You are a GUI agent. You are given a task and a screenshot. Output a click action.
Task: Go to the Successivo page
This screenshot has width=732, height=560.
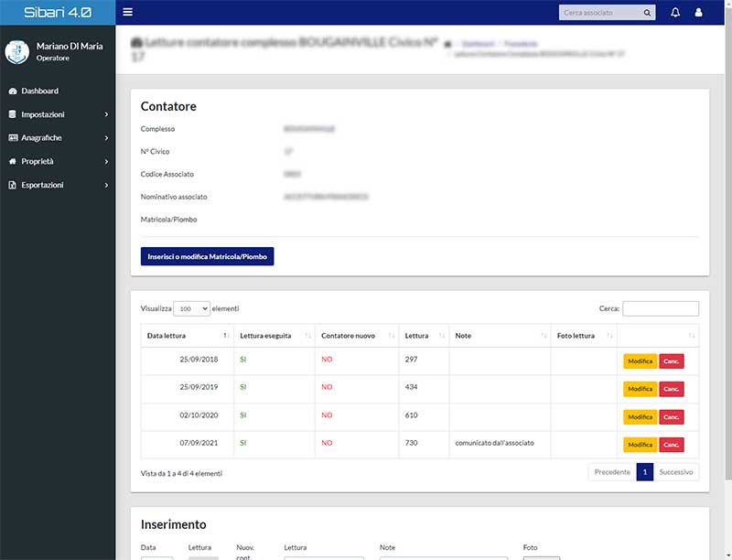coord(676,472)
